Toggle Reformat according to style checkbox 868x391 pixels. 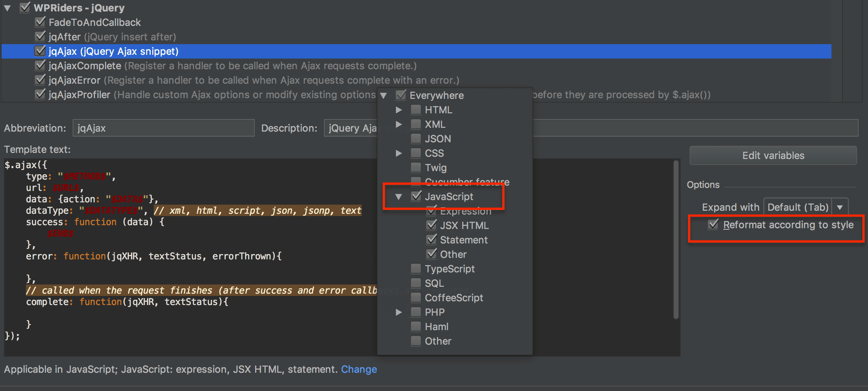[x=713, y=225]
